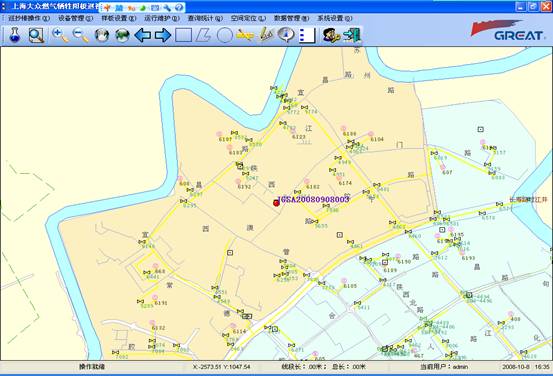Click the info identify bubble icon

tap(286, 35)
